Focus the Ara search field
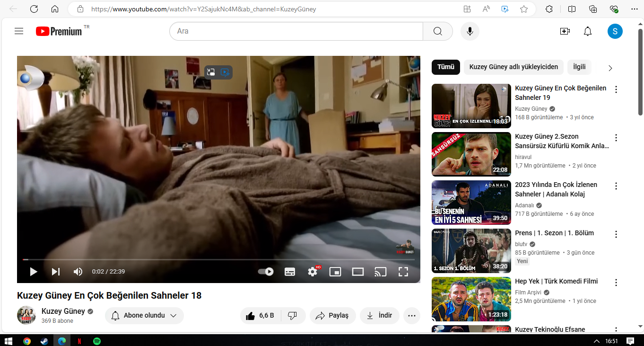Screen dimensions: 644x346 pos(296,31)
